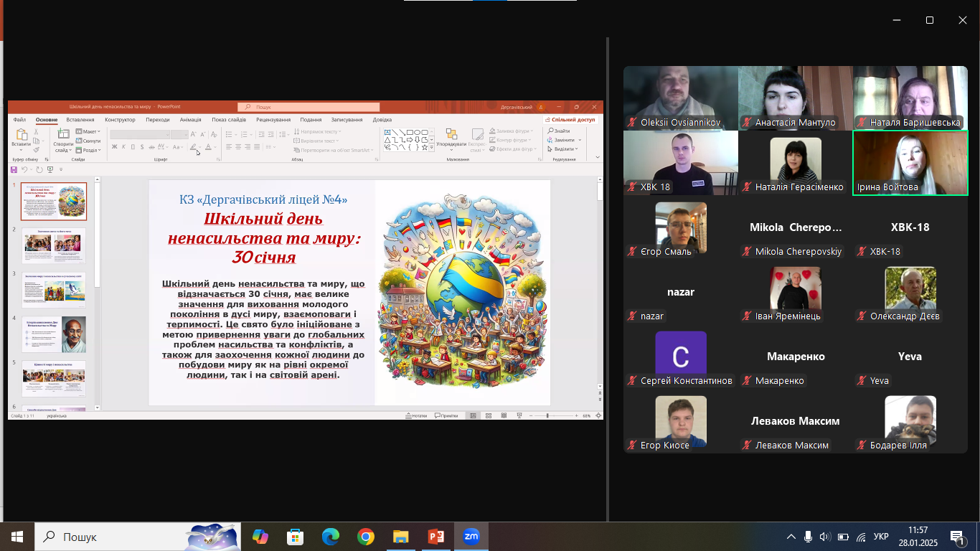Toggle Italic (К) formatting
The image size is (980, 551).
point(123,147)
